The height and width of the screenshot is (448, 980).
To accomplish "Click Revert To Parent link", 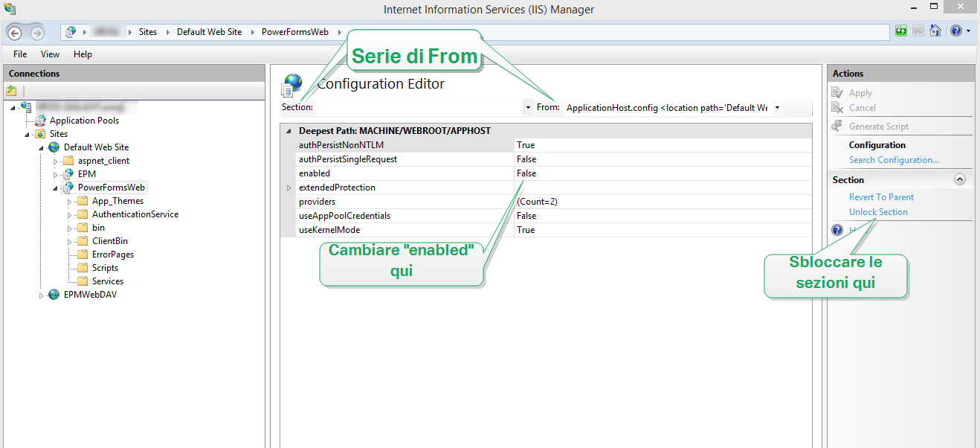I will (881, 197).
